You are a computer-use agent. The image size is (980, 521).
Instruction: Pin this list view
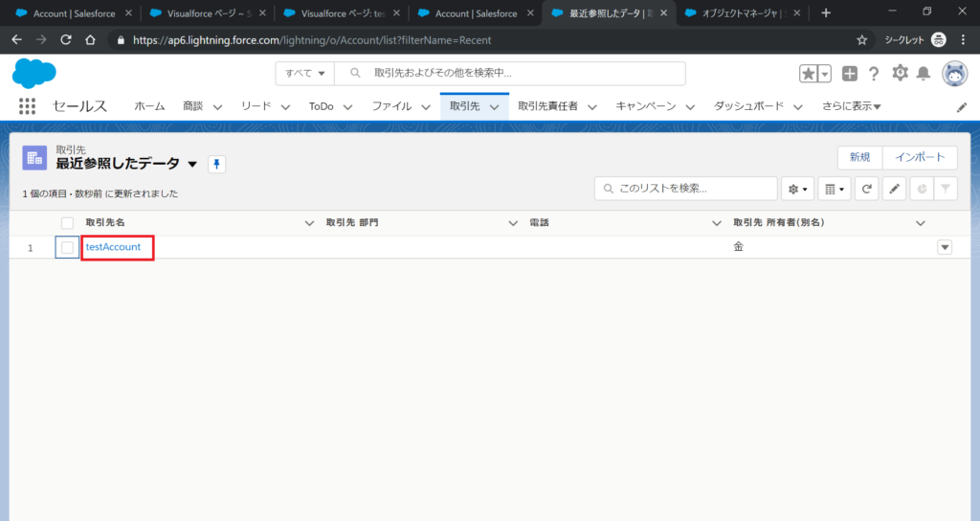click(217, 164)
